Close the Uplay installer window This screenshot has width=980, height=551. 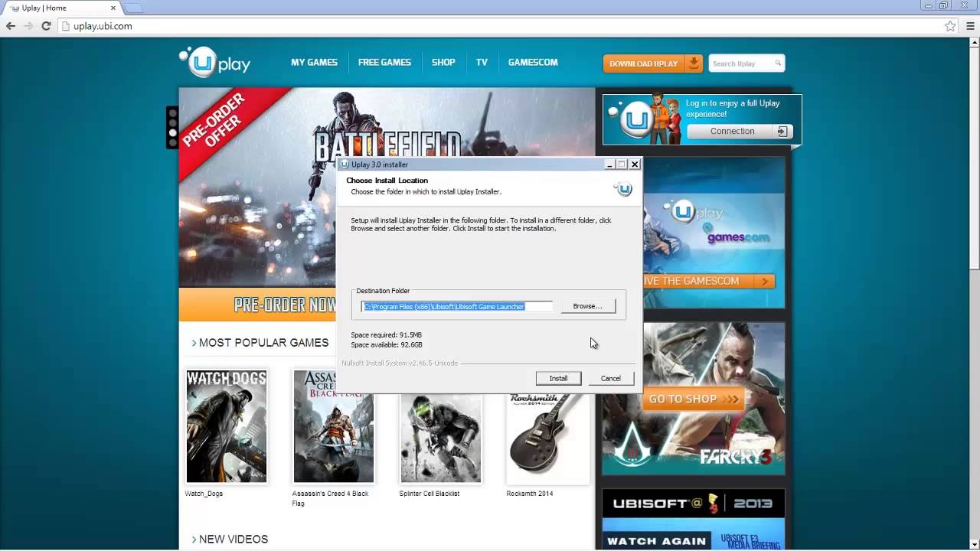[x=635, y=164]
